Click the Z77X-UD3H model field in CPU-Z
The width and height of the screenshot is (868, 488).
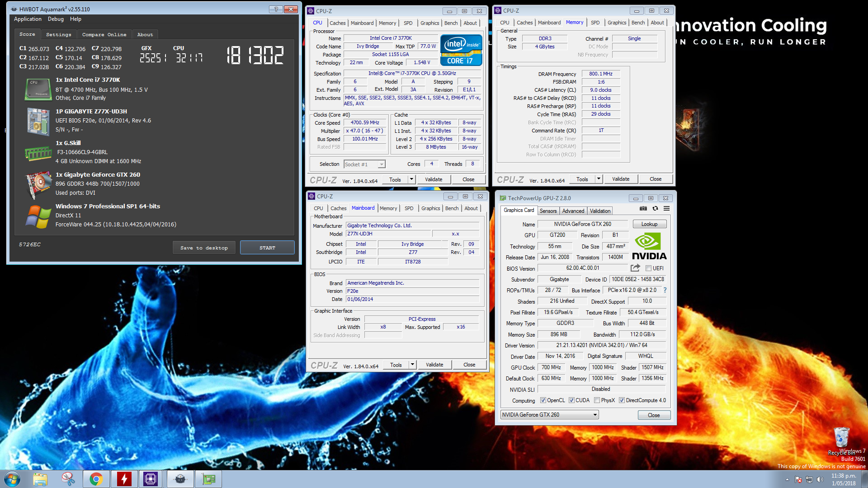(388, 234)
